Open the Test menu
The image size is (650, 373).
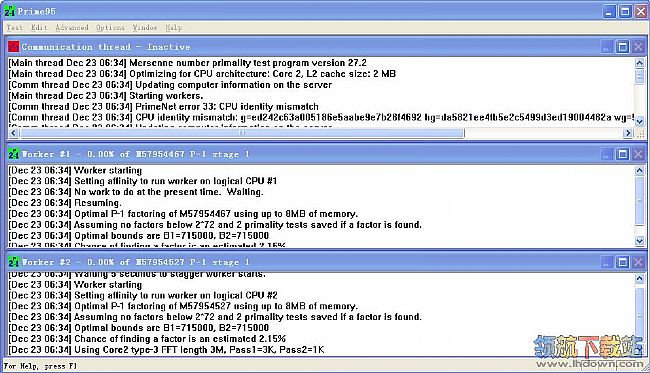(x=15, y=27)
